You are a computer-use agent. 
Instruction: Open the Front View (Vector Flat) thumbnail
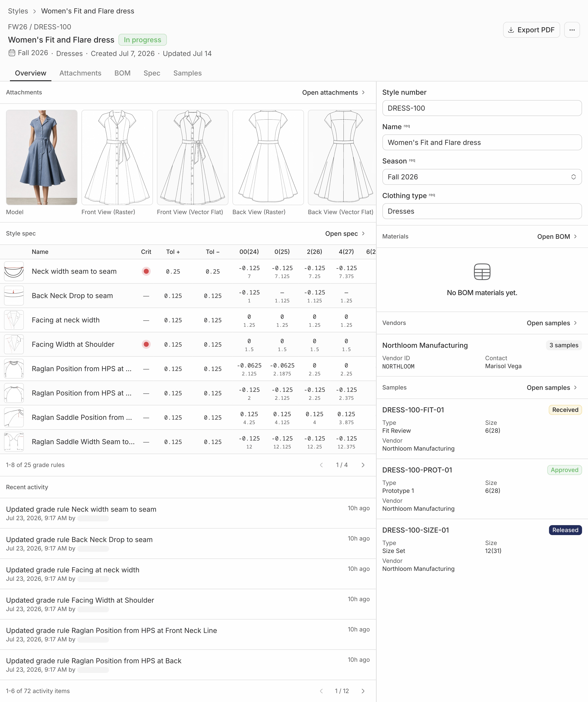192,157
